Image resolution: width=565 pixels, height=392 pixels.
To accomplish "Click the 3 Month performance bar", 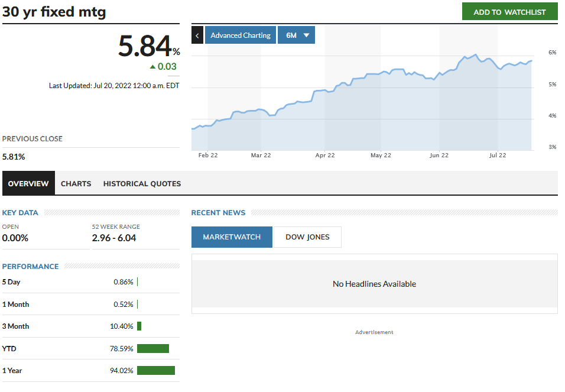I will [139, 326].
